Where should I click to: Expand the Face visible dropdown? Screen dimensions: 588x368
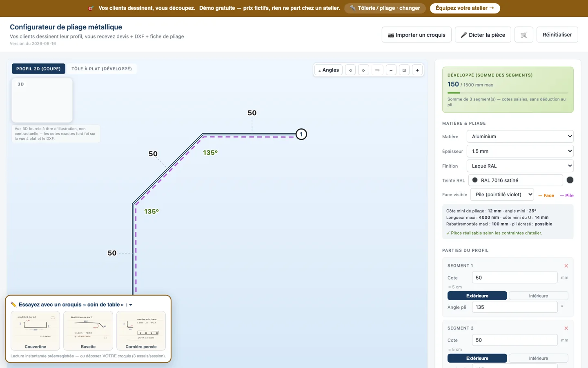coord(502,195)
